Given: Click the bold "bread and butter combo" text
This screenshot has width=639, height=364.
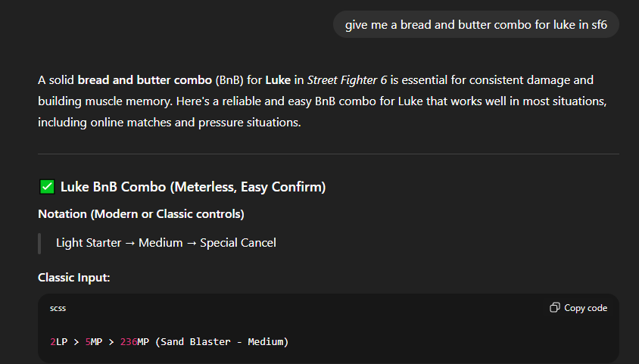Looking at the screenshot, I should tap(145, 79).
